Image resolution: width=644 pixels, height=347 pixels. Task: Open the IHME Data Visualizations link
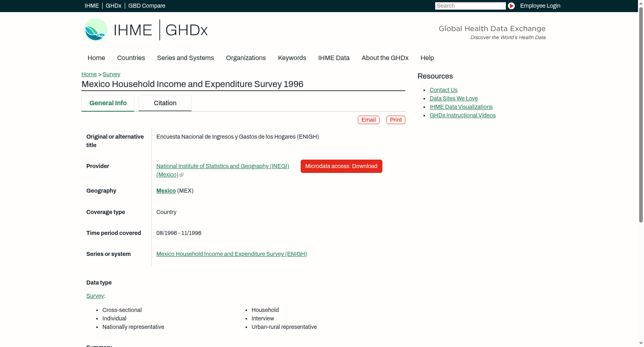click(x=461, y=107)
